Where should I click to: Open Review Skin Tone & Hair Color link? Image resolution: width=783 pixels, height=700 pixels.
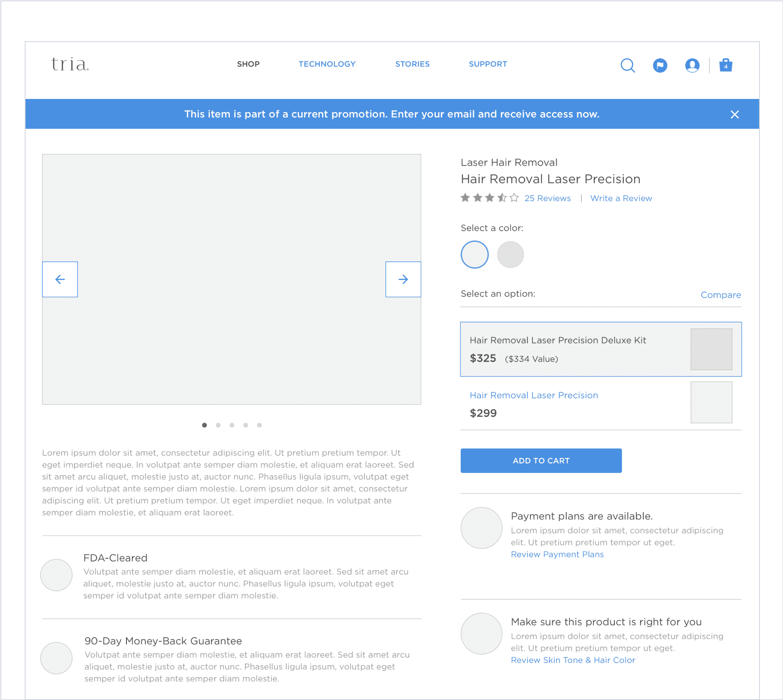[x=573, y=660]
